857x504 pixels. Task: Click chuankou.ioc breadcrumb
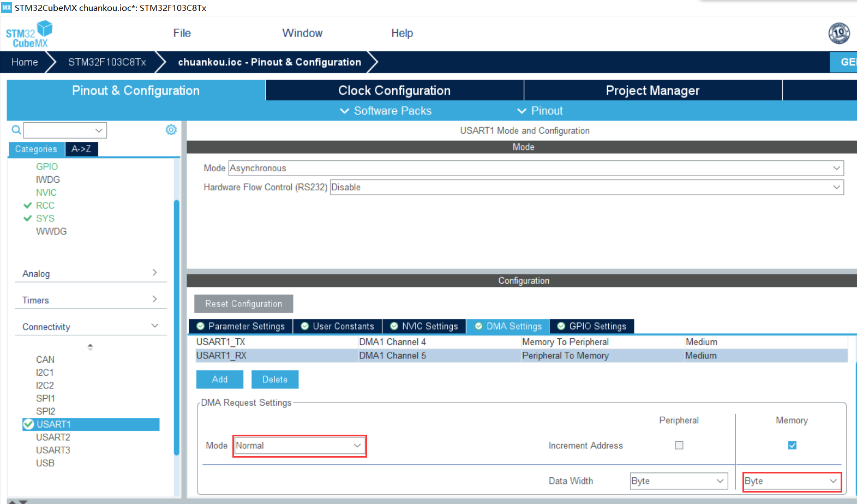point(269,62)
